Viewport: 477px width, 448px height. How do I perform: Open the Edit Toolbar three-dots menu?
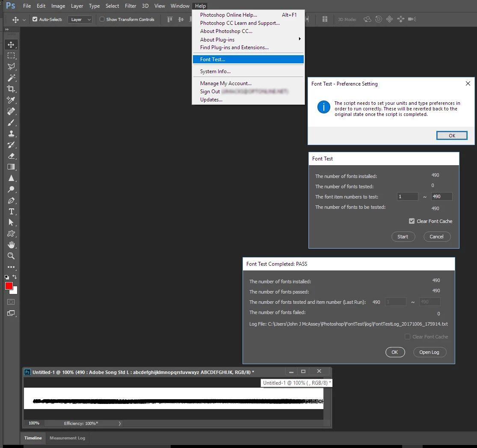coord(11,267)
